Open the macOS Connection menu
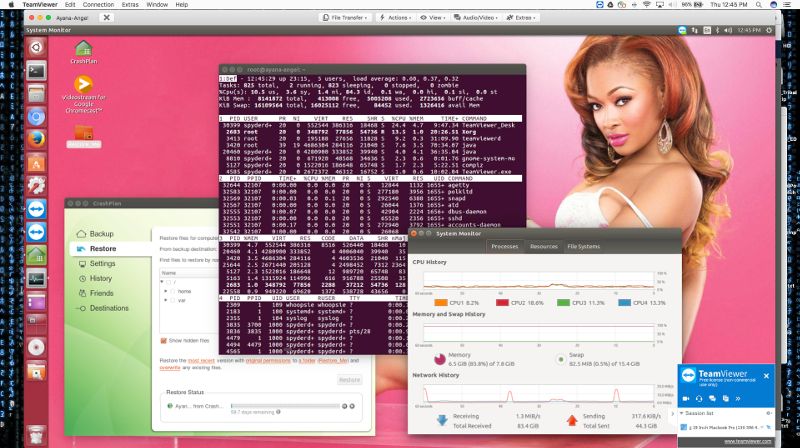 [x=98, y=5]
